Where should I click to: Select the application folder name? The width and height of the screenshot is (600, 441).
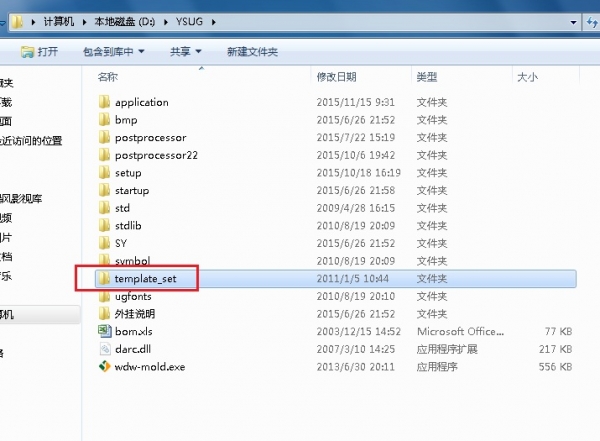[142, 102]
